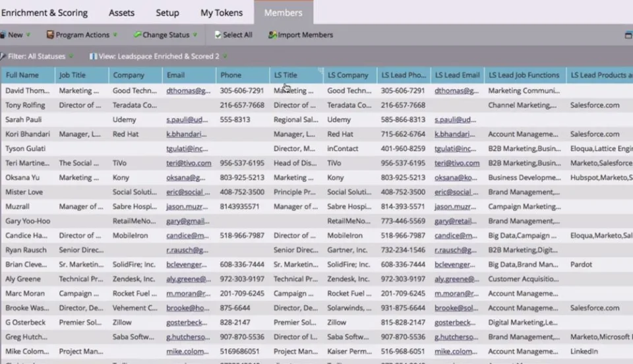
Task: Click the Select All label
Action: tap(237, 35)
